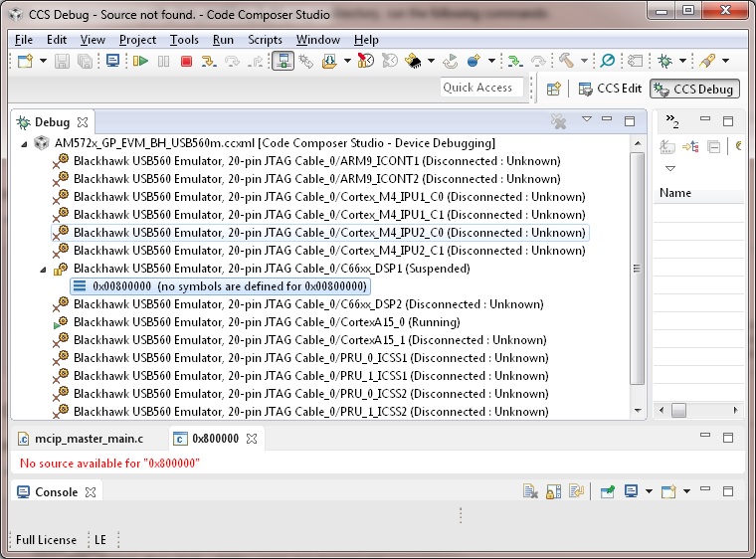Toggle Scroll Lock in Console toolbar

[553, 491]
